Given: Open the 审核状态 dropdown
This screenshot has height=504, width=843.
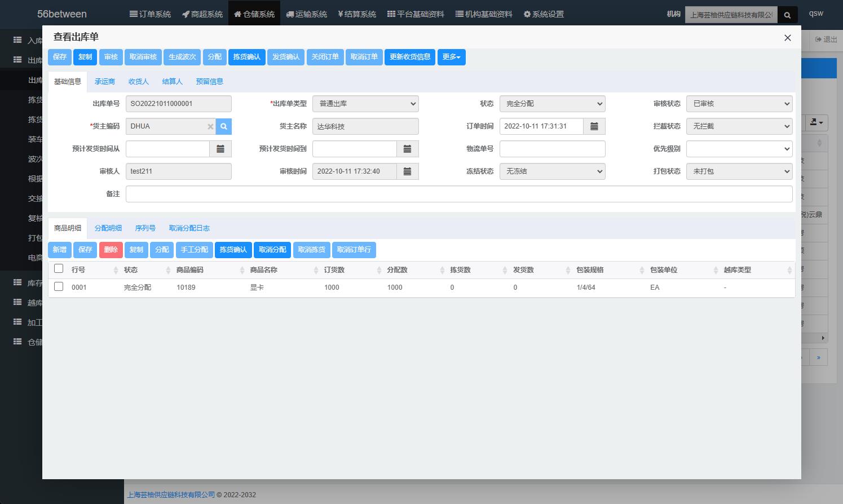Looking at the screenshot, I should point(739,104).
